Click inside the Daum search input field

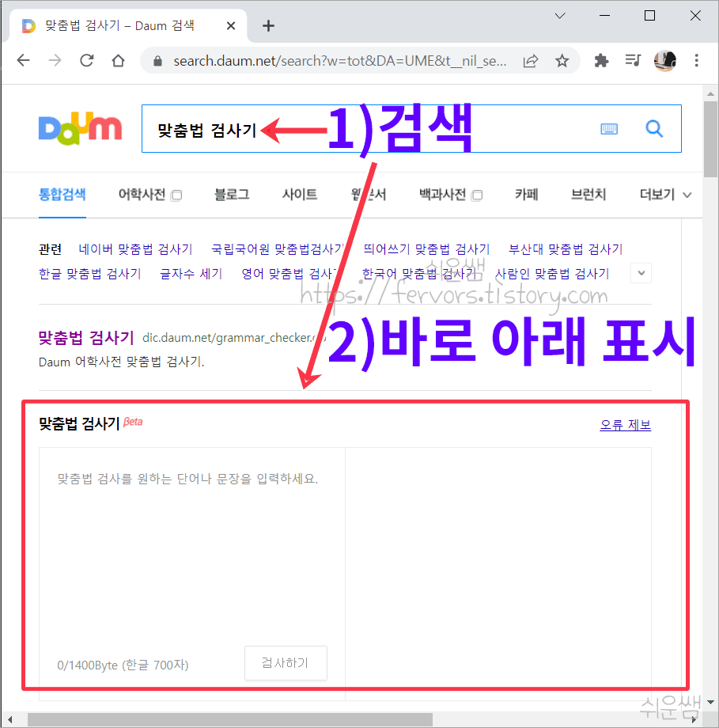411,129
